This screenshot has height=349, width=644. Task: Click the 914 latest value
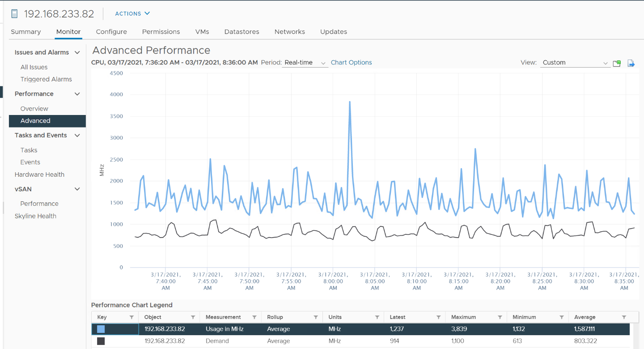pos(395,341)
